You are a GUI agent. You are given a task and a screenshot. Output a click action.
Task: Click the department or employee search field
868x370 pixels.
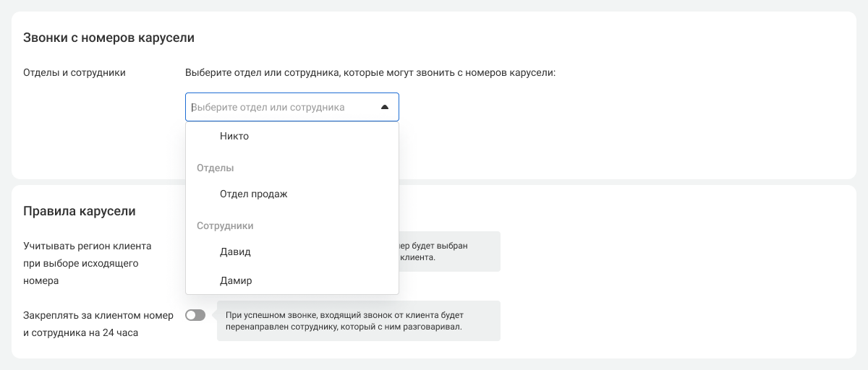(x=282, y=107)
